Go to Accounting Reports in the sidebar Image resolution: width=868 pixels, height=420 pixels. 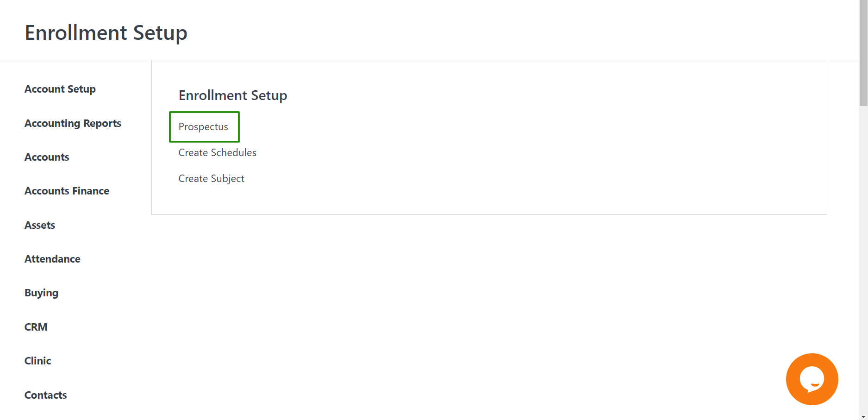[x=73, y=123]
